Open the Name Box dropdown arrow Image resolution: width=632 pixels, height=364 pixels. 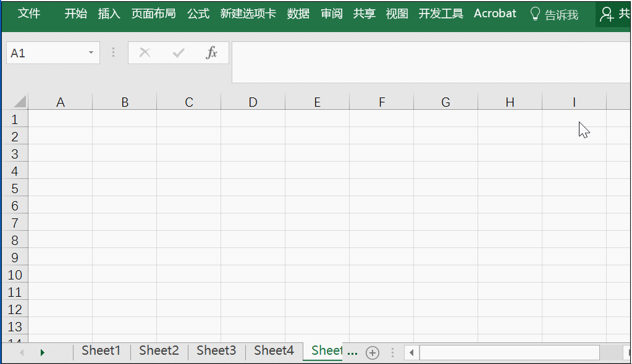coord(91,52)
